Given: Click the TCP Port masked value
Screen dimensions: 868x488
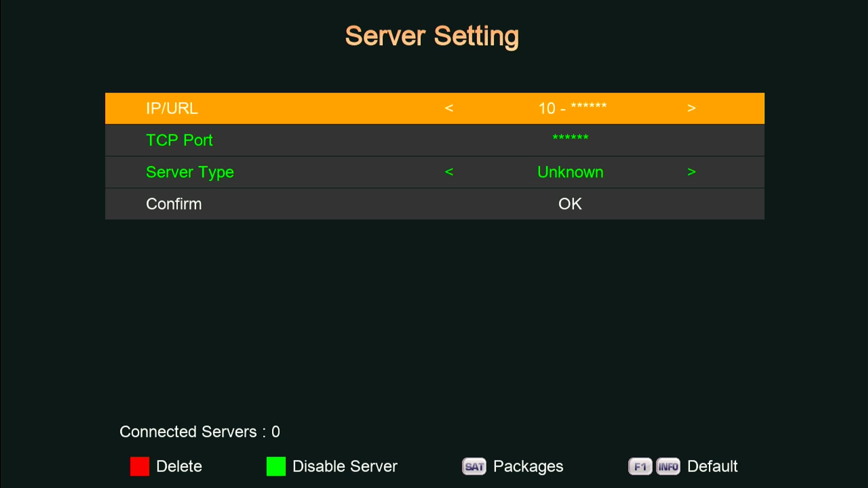Looking at the screenshot, I should pyautogui.click(x=570, y=138).
